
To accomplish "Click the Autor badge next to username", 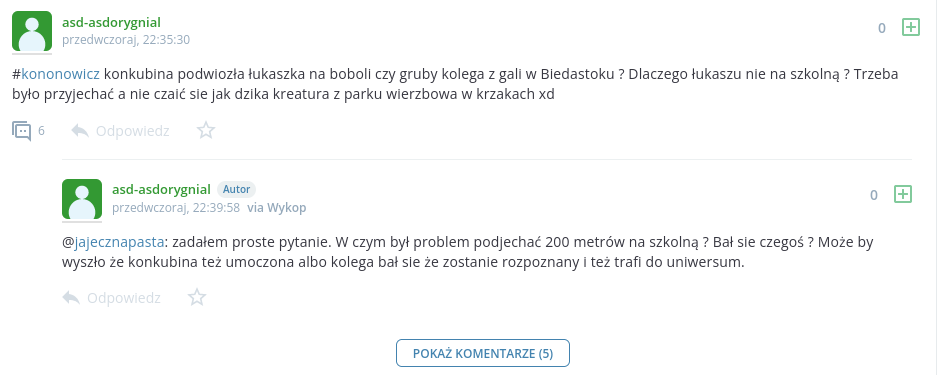I will tap(237, 189).
